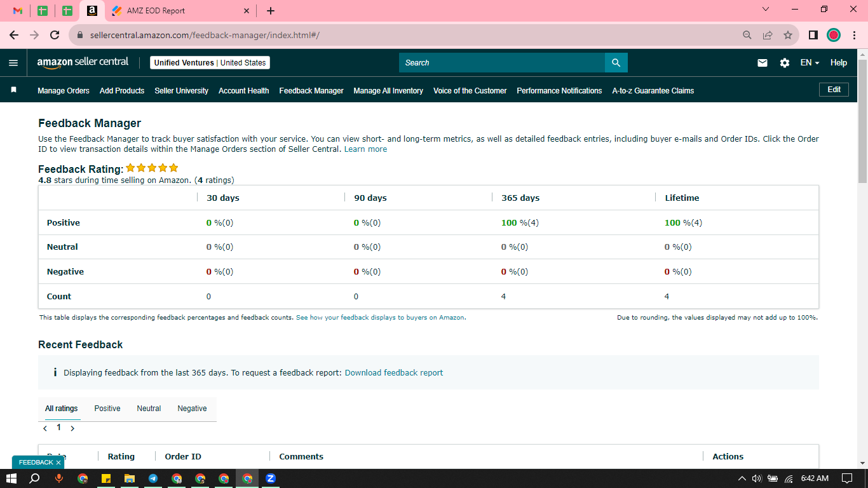The width and height of the screenshot is (868, 488).
Task: Open File Explorer from taskbar
Action: coord(130,478)
